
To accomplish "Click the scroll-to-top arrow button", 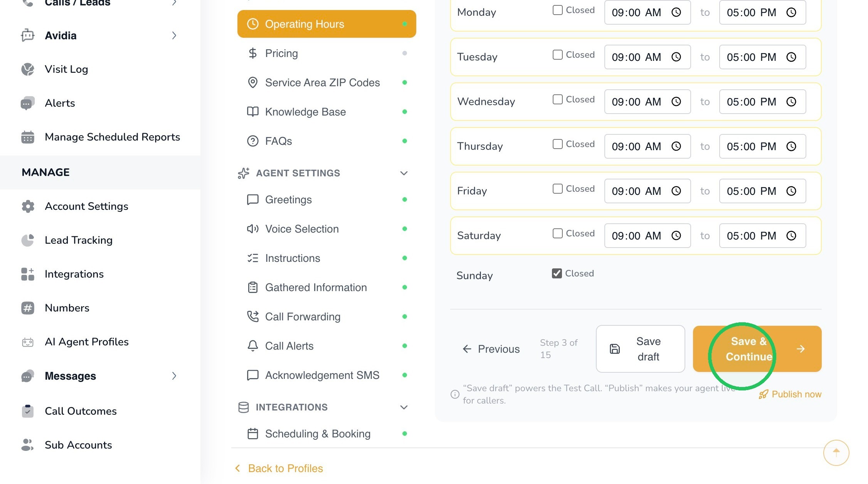I will pos(836,452).
